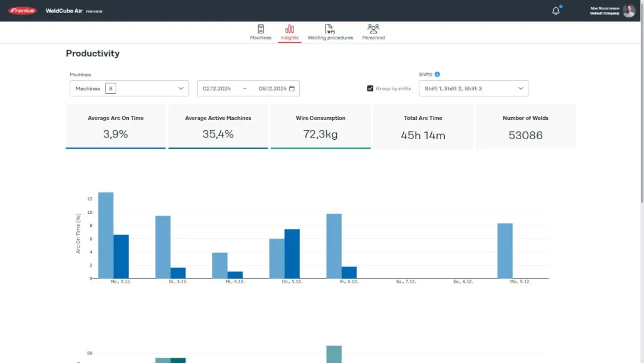Viewport: 644px width, 363px height.
Task: Click the start date 02.12.2024 field
Action: pyautogui.click(x=217, y=88)
